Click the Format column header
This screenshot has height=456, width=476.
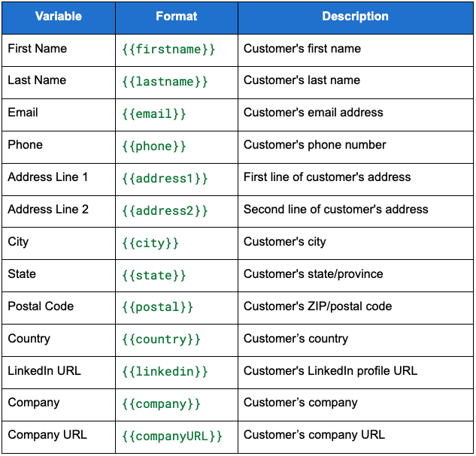coord(177,17)
